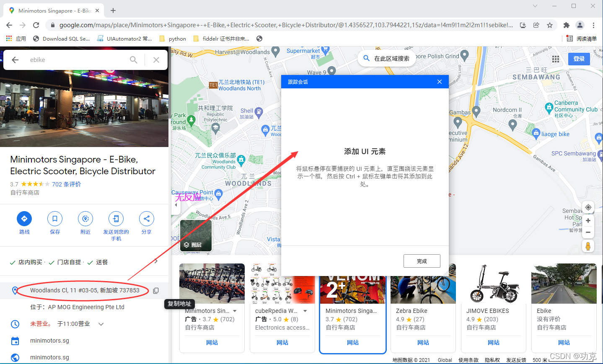Click 在此区域搜索 search this area button
603x364 pixels.
coord(386,58)
